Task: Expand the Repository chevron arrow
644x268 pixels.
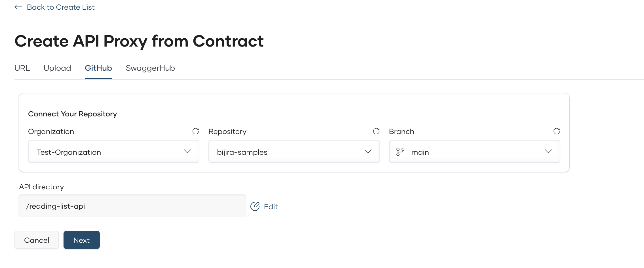Action: [x=368, y=151]
